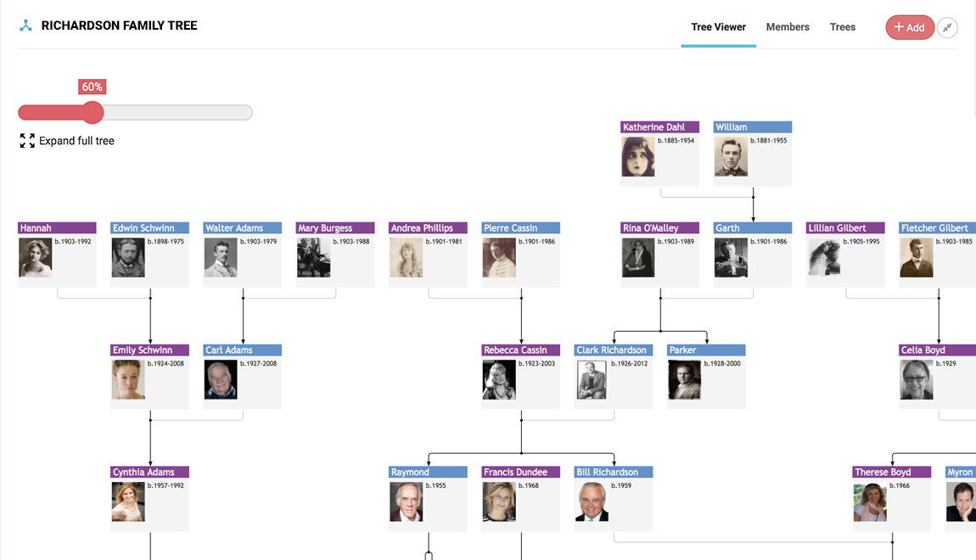Expand the node connector below Raymond
This screenshot has width=976, height=560.
(429, 555)
